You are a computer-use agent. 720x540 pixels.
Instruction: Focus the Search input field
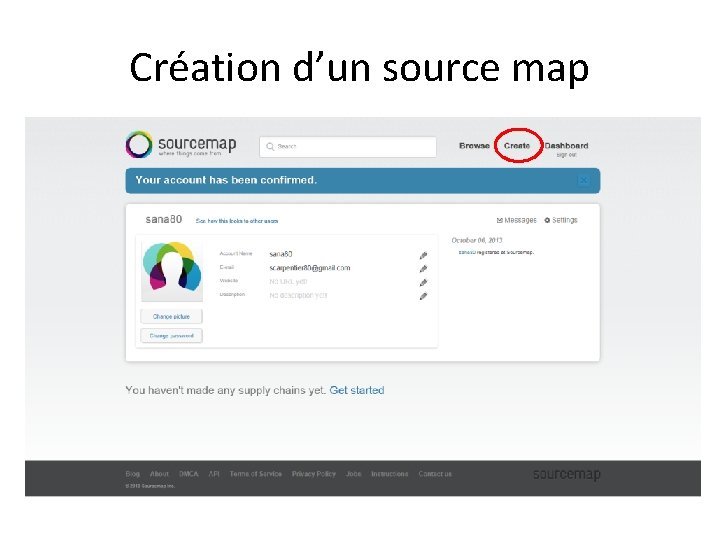coord(348,147)
